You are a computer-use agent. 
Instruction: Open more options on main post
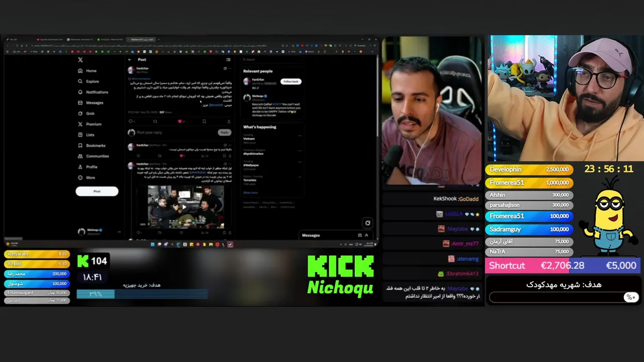pyautogui.click(x=230, y=68)
